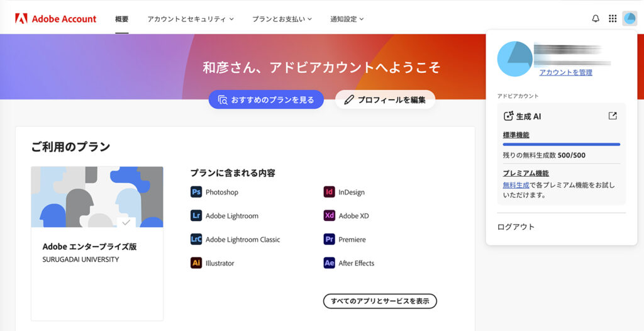644x331 pixels.
Task: Click the Adobe XD icon
Action: click(x=329, y=216)
